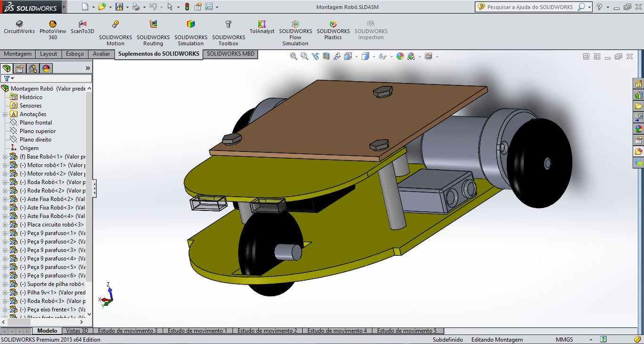644x344 pixels.
Task: Collapse the feature tree panel handle
Action: click(94, 189)
